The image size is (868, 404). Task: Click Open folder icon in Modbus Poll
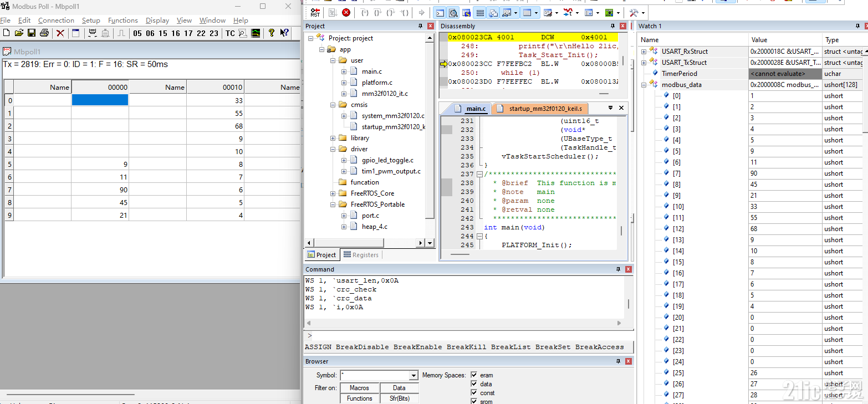coord(19,33)
